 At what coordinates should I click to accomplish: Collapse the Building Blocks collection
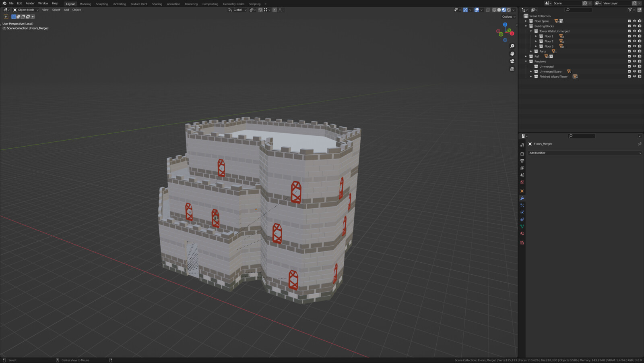point(526,26)
